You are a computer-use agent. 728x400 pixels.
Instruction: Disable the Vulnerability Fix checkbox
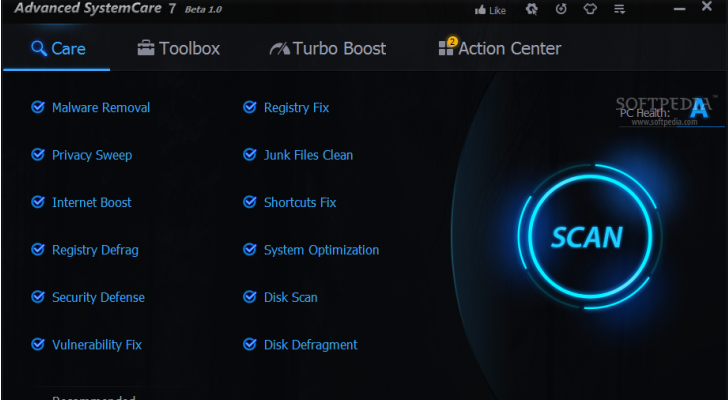pyautogui.click(x=38, y=344)
